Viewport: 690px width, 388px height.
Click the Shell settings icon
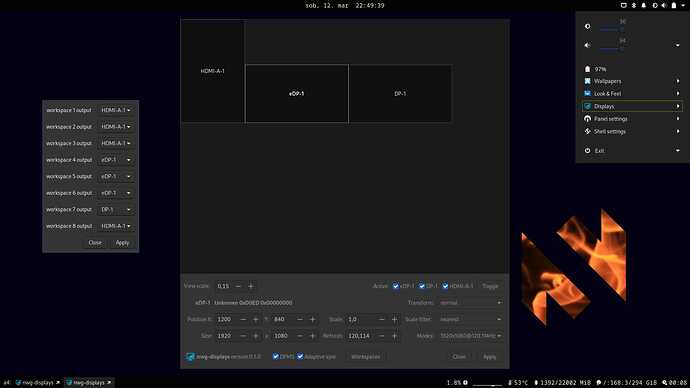pyautogui.click(x=587, y=132)
